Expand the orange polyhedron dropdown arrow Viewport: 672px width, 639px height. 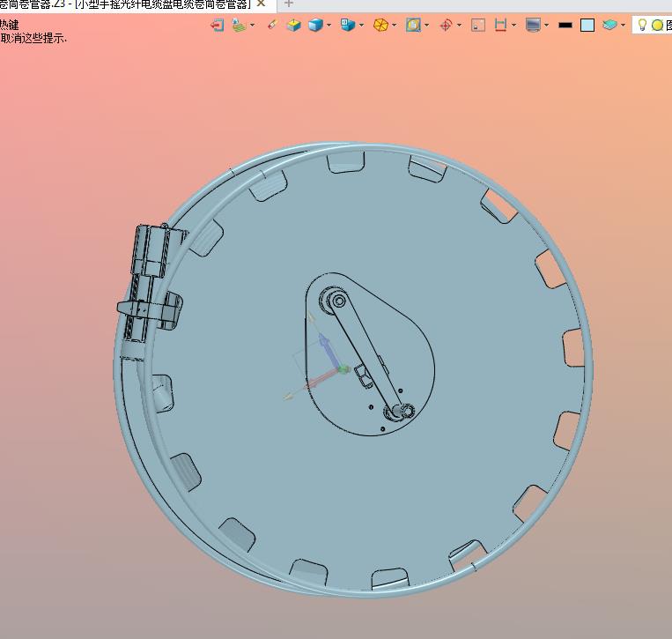pyautogui.click(x=395, y=26)
